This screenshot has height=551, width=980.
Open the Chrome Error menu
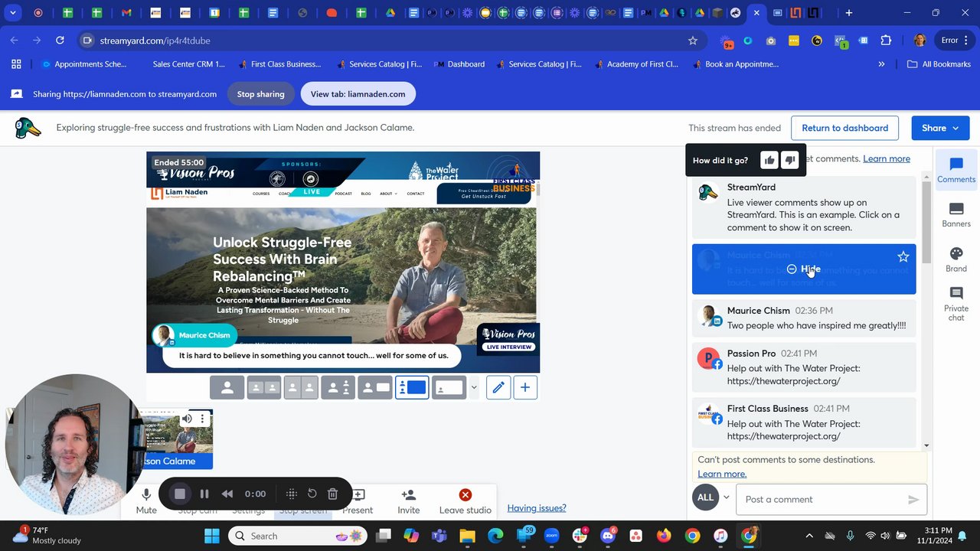click(x=954, y=41)
